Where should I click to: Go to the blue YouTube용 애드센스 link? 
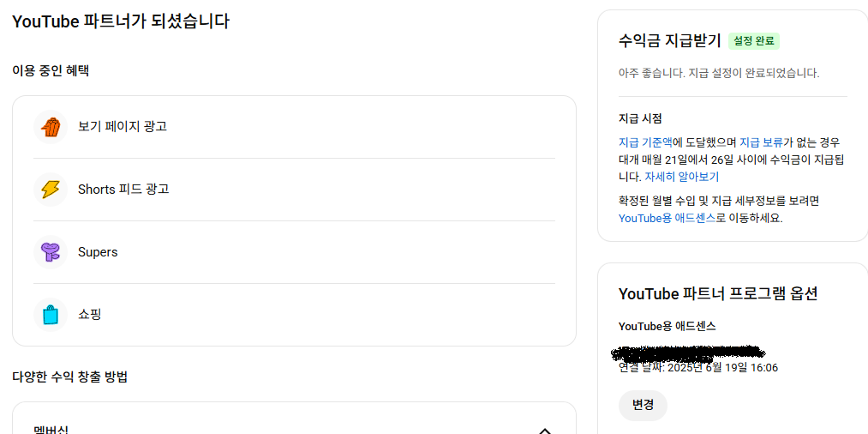[x=667, y=218]
